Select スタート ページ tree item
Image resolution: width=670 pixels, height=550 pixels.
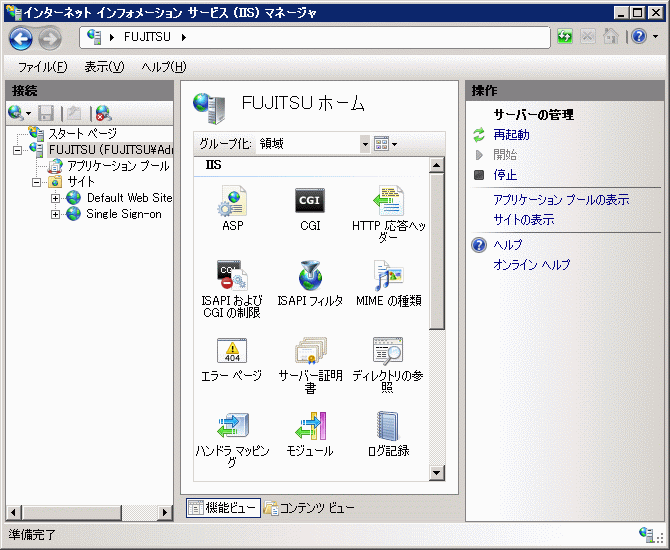coord(82,134)
